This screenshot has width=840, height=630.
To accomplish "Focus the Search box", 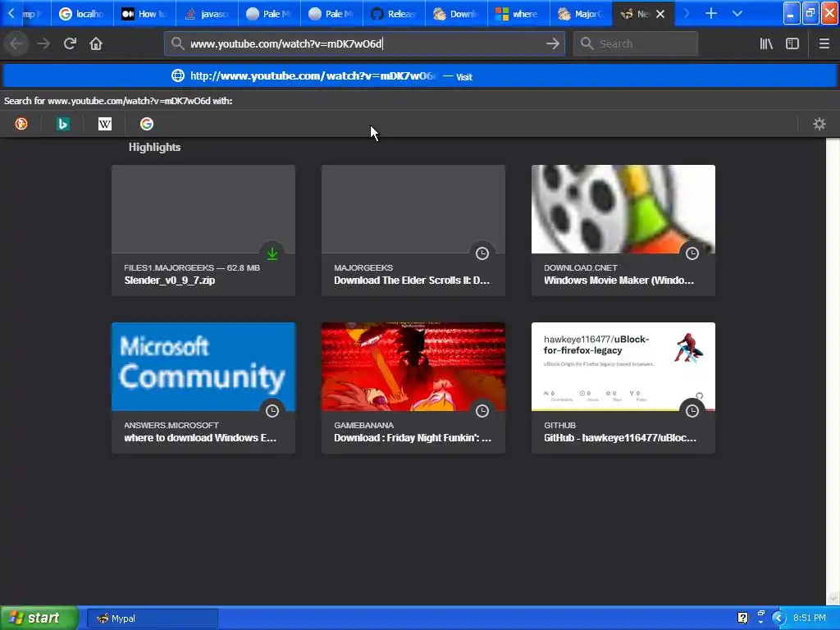I will (636, 43).
